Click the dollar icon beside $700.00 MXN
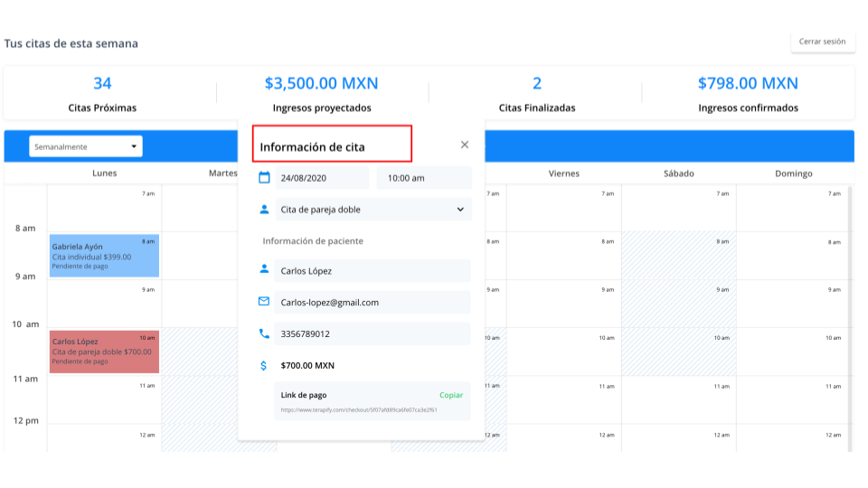 coord(263,365)
